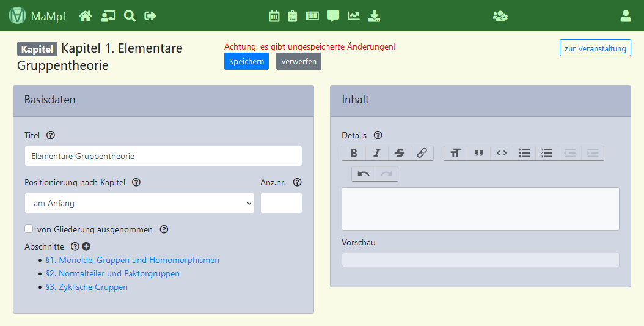The width and height of the screenshot is (644, 326).
Task: Open the user profile icon
Action: click(x=625, y=16)
